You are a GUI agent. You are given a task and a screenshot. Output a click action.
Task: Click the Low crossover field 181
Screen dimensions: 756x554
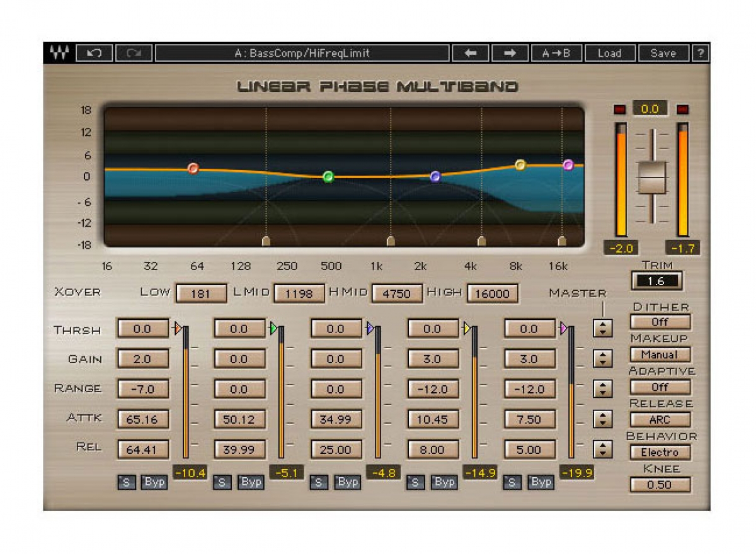click(x=201, y=293)
